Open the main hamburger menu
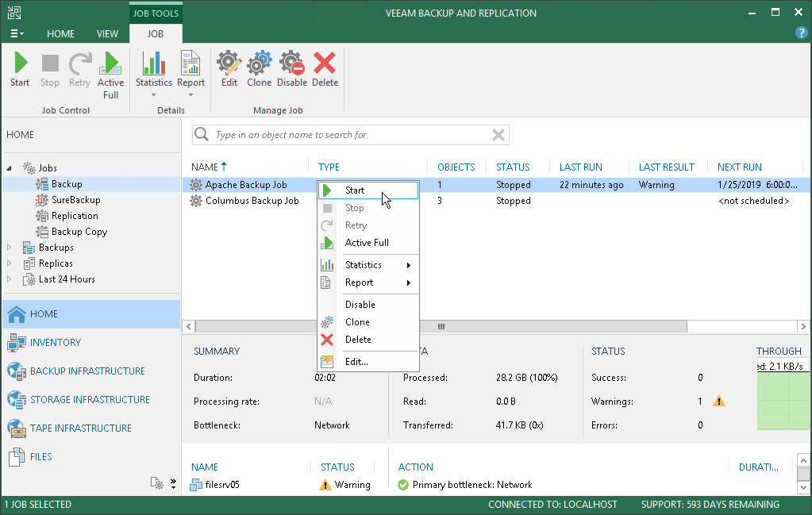This screenshot has width=812, height=515. (17, 33)
